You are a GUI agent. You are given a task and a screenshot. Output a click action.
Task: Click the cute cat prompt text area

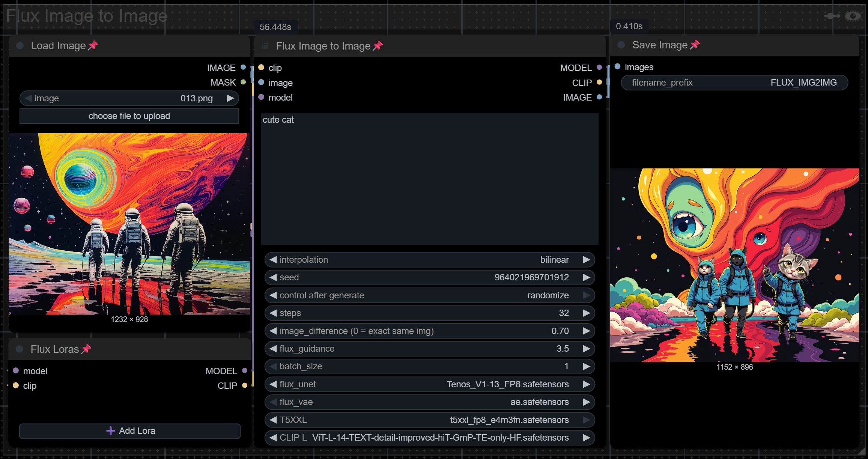429,179
